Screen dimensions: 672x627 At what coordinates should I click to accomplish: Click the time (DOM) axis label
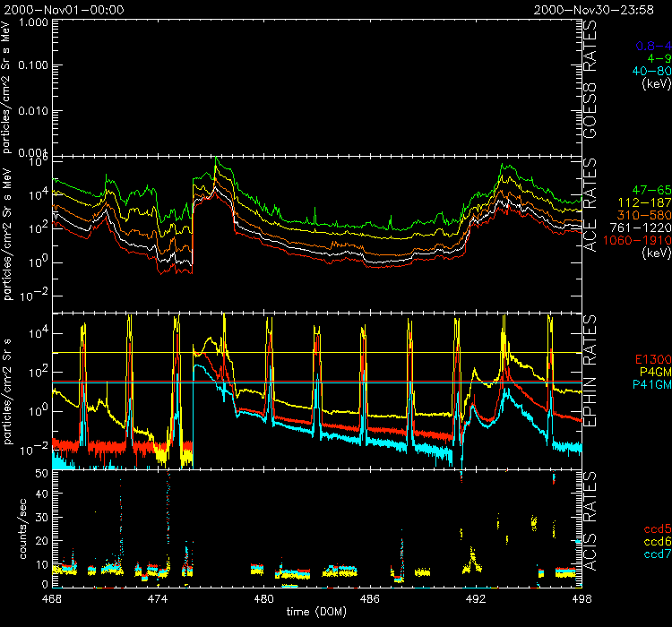coord(312,612)
